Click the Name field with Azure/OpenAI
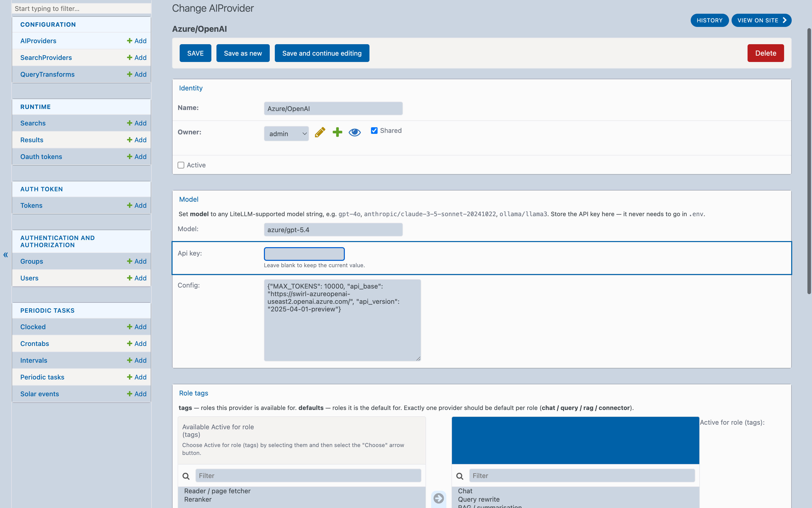The width and height of the screenshot is (812, 508). [333, 108]
